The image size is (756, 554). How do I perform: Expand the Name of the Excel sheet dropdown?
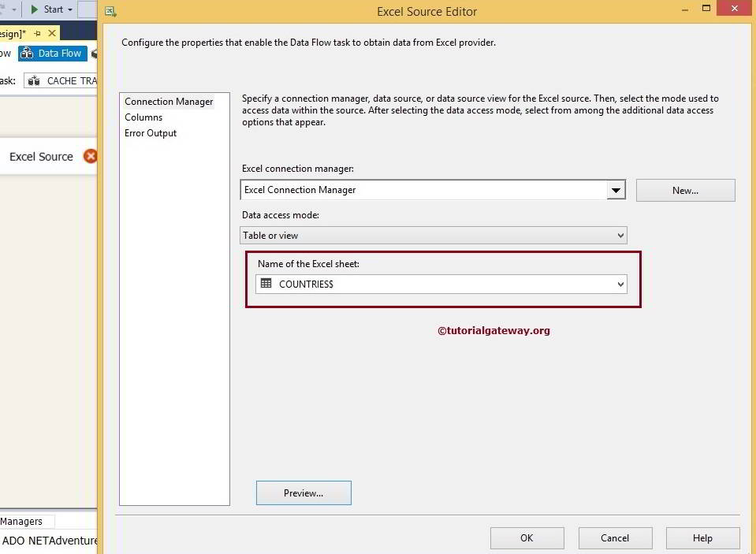point(620,284)
